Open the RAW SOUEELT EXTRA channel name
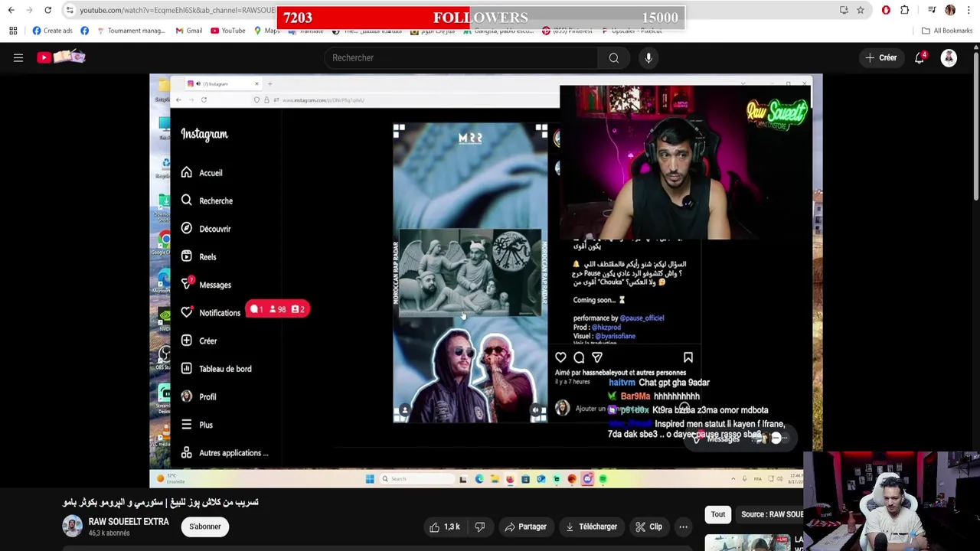Viewport: 980px width, 551px height. click(x=129, y=522)
